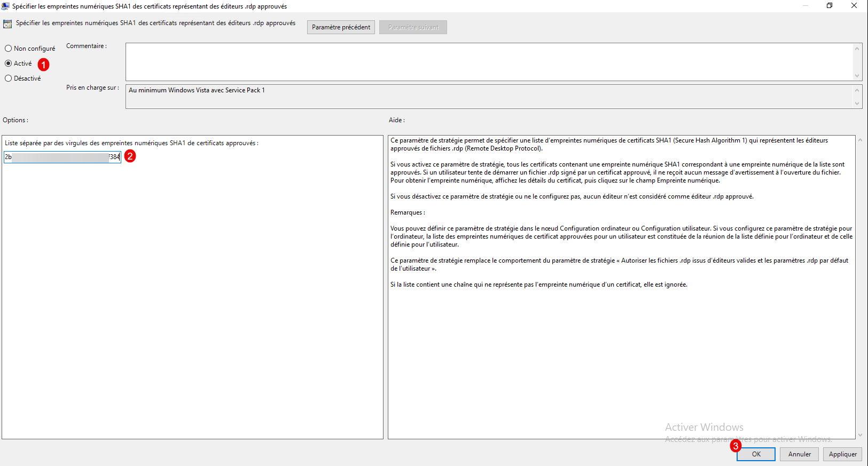Click the Annuler button
Viewport: 868px width, 466px height.
(x=799, y=454)
